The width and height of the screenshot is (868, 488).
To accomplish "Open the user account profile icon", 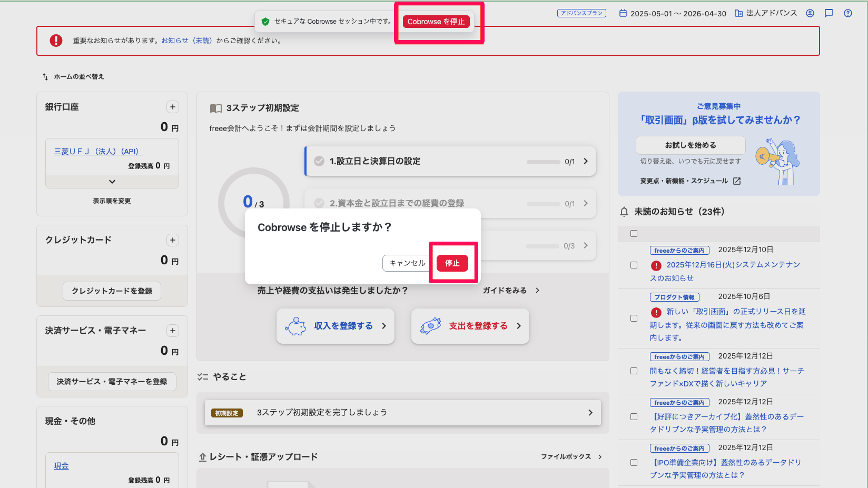I will (x=810, y=13).
